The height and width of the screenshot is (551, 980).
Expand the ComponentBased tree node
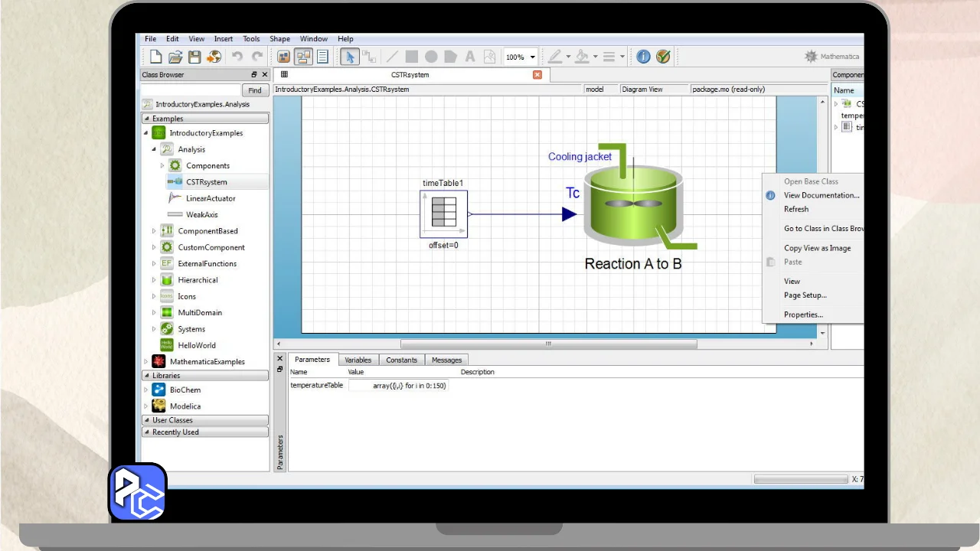tap(154, 231)
